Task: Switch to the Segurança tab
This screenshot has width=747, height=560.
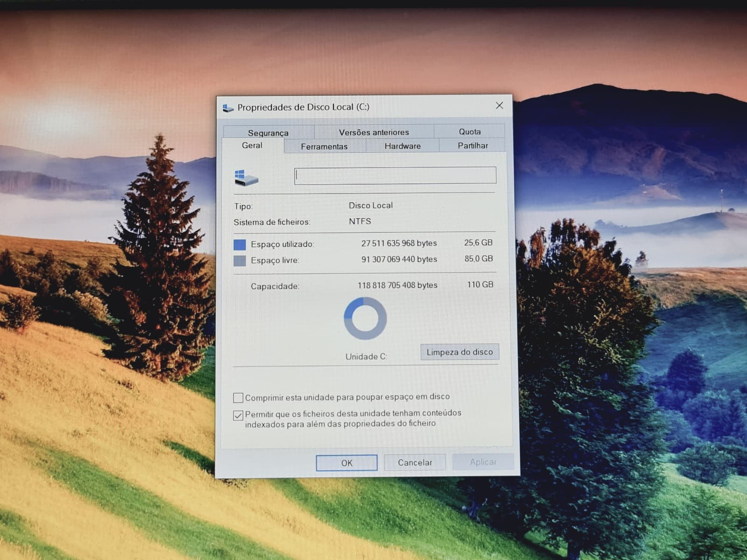Action: [268, 132]
